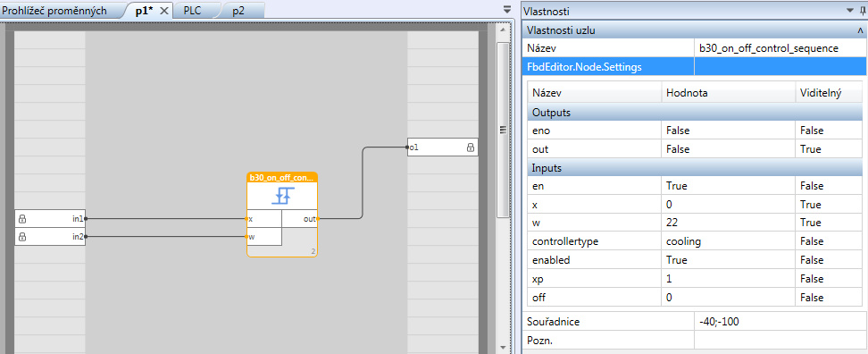Open the Vlastnosti panel options dropdown
This screenshot has width=868, height=354.
[849, 10]
